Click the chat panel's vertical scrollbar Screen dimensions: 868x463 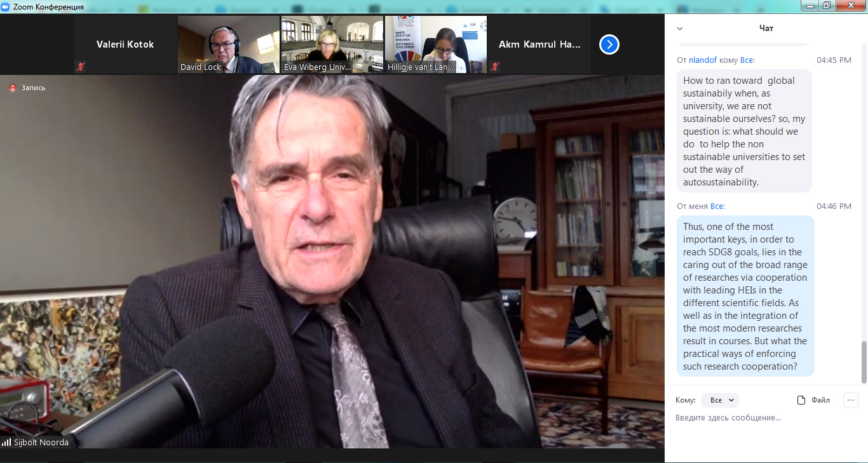tap(863, 362)
